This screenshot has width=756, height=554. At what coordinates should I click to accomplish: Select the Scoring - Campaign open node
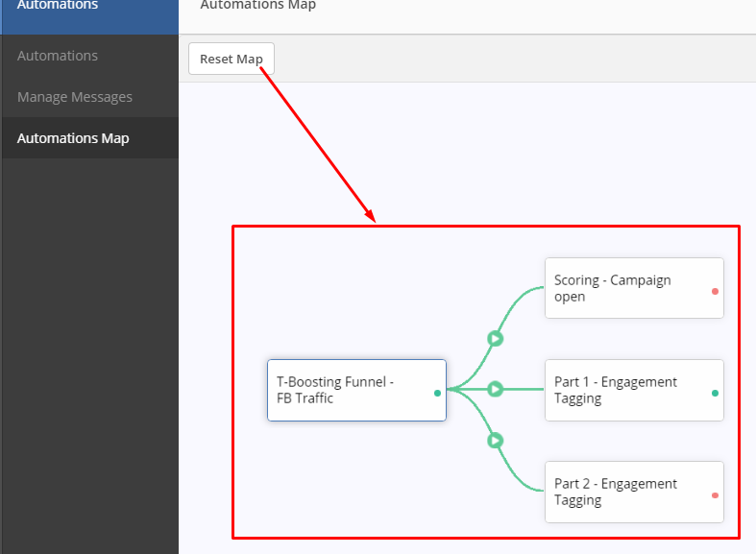click(x=634, y=288)
